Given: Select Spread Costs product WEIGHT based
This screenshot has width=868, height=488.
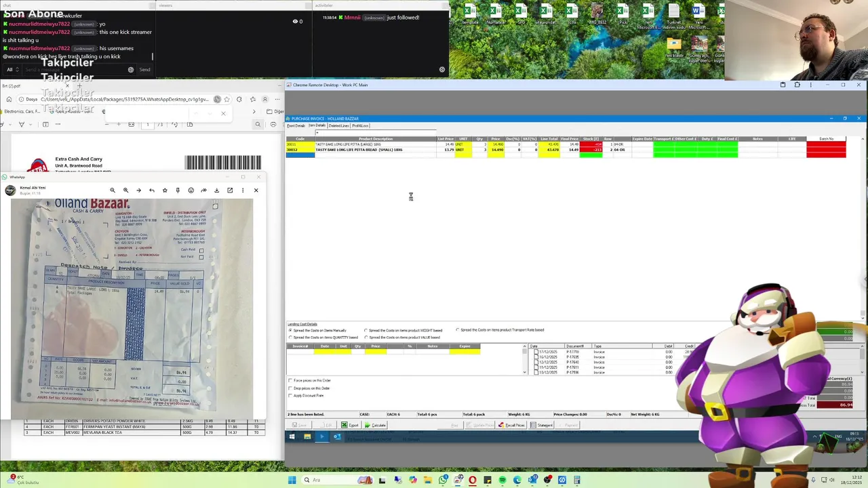Looking at the screenshot, I should coord(367,330).
